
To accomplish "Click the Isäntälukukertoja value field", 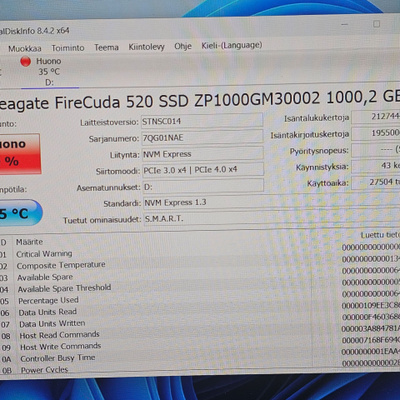I will 376,117.
